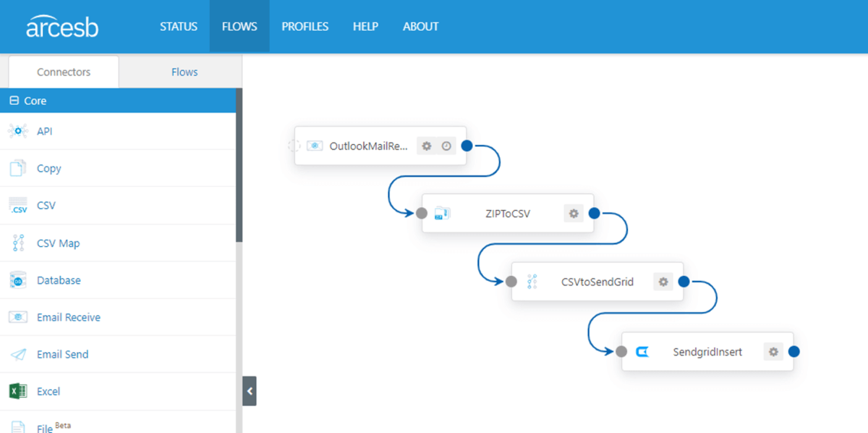This screenshot has width=868, height=433.
Task: Click the Database label
Action: point(59,280)
